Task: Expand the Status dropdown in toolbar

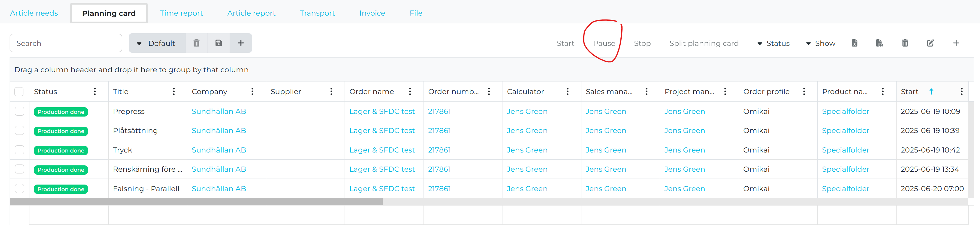Action: 773,43
